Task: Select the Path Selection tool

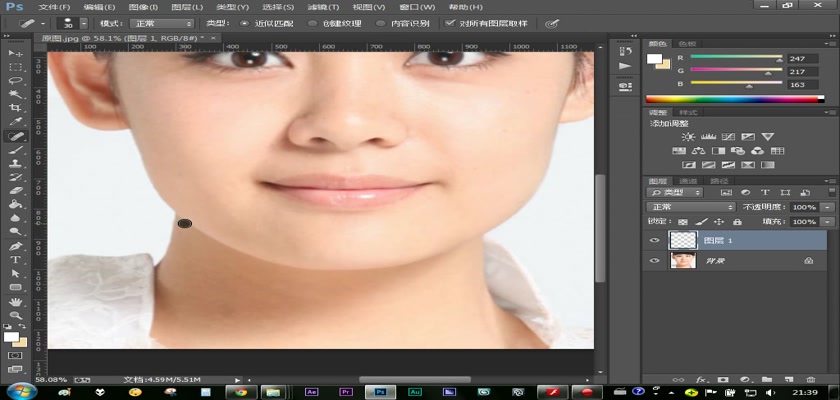Action: [16, 274]
